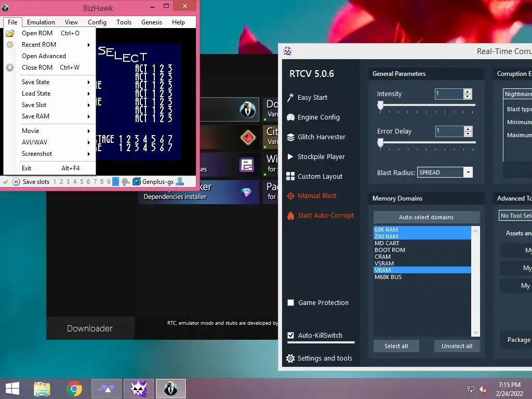Click the Manual Blast crosshair icon
Screen dimensions: 532x399
coord(290,196)
